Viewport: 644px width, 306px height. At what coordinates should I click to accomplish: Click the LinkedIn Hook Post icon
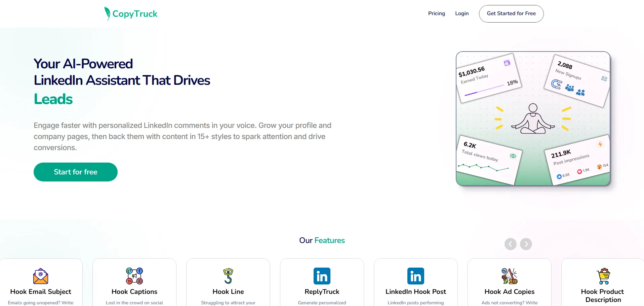[x=416, y=276]
